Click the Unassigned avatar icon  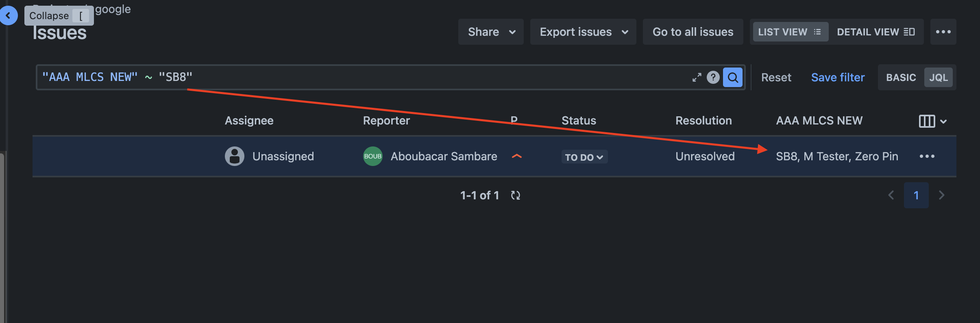pyautogui.click(x=235, y=156)
